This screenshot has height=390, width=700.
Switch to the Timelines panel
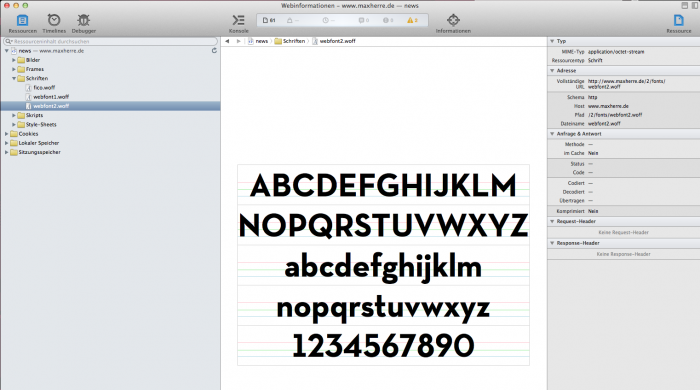coord(54,24)
